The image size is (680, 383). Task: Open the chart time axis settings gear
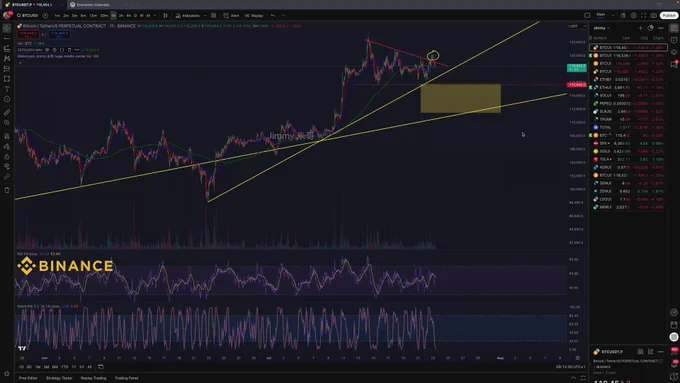click(578, 358)
